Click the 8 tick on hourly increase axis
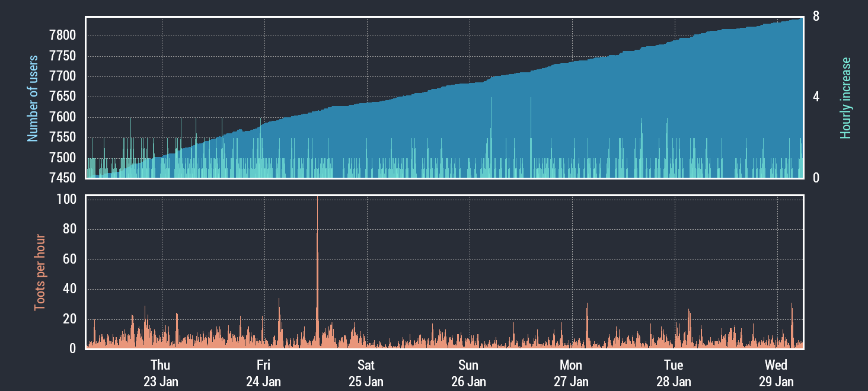868x391 pixels. tap(816, 17)
